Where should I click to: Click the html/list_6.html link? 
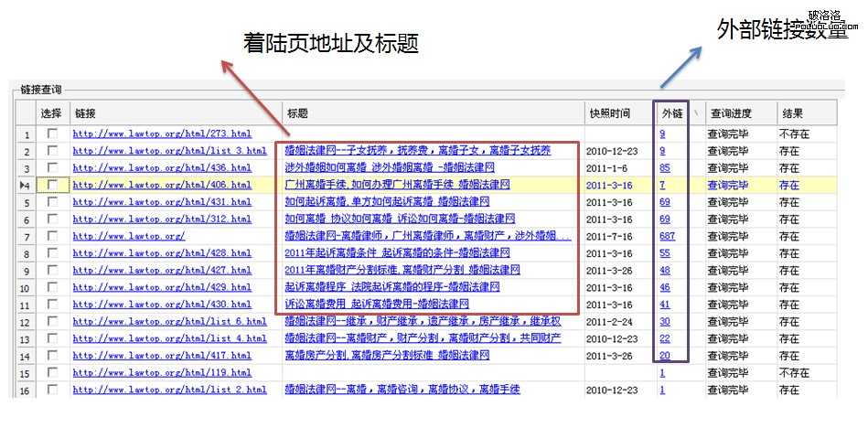click(169, 322)
